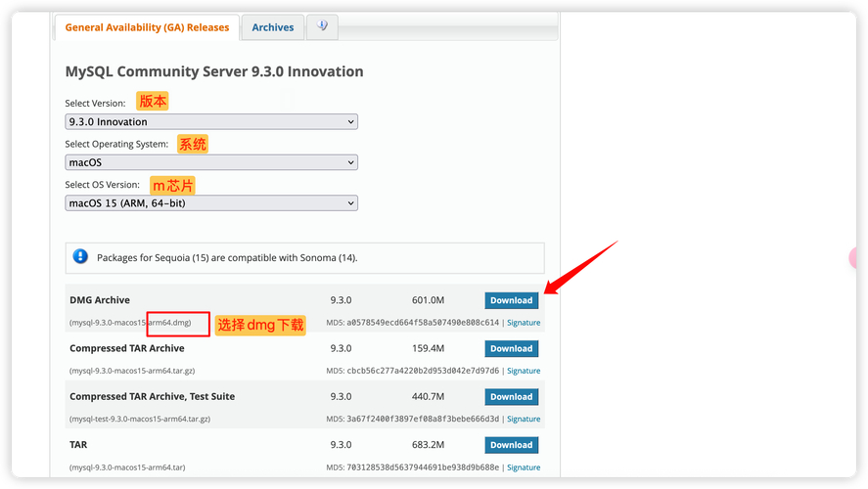
Task: Click the TAR package MD5 checksum value
Action: (x=423, y=467)
